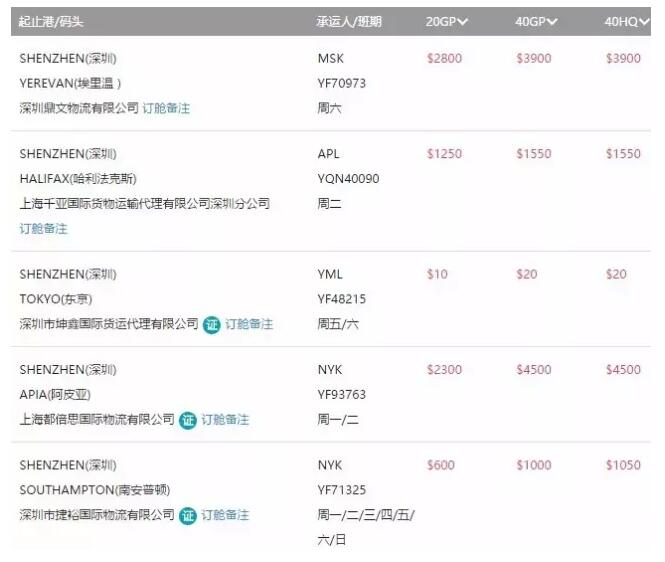Click schedule 周六 in the YEREVAN row
Viewport: 665px width, 562px height.
click(x=330, y=108)
